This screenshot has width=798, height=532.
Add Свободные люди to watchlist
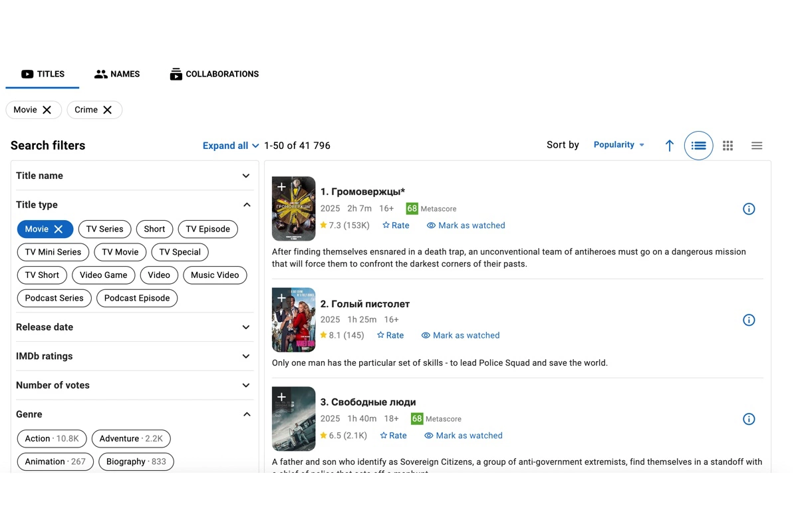281,397
